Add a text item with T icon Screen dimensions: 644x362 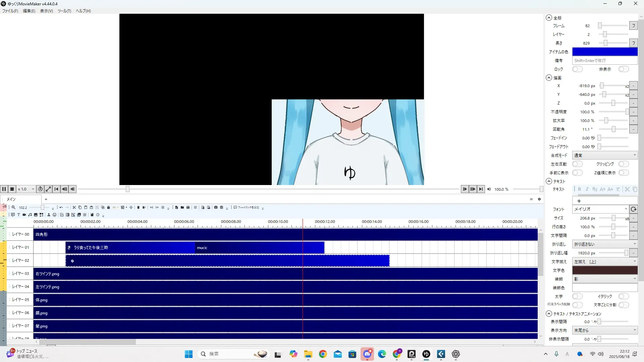click(18, 215)
